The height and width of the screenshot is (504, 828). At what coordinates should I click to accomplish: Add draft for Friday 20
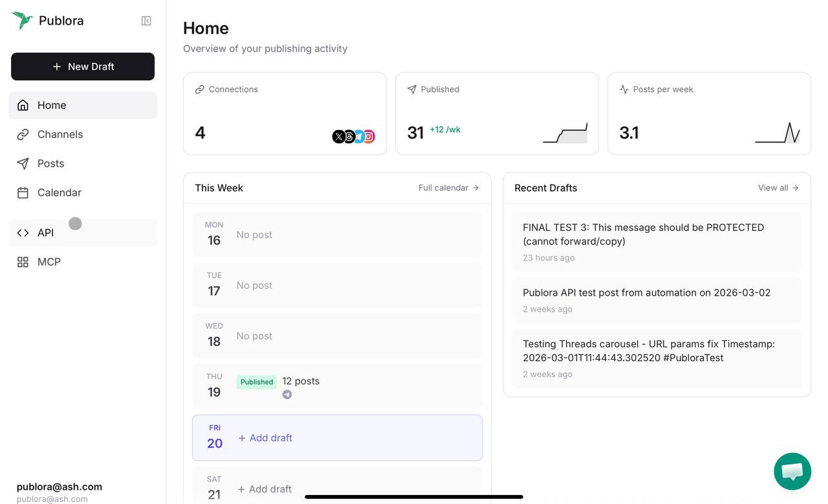point(265,438)
